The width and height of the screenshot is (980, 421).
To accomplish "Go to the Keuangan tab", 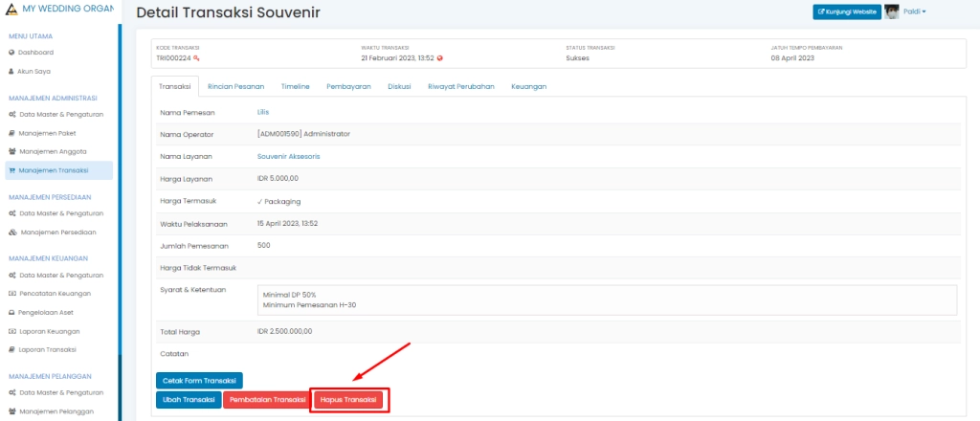I will point(528,86).
